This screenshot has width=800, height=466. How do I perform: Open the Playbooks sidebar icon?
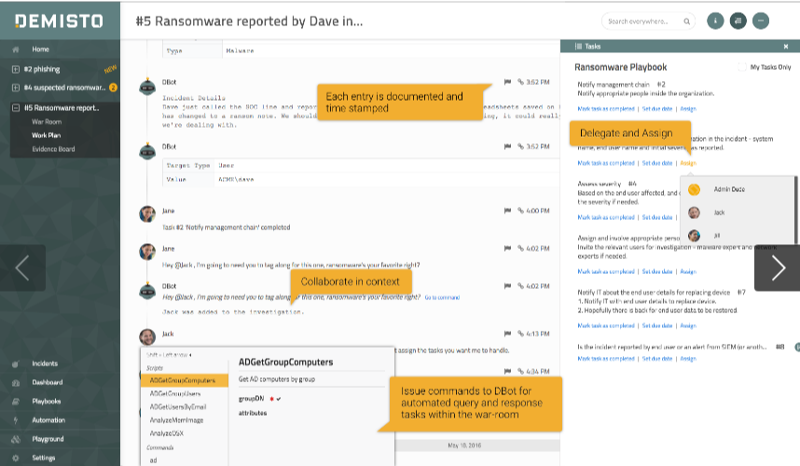point(15,401)
